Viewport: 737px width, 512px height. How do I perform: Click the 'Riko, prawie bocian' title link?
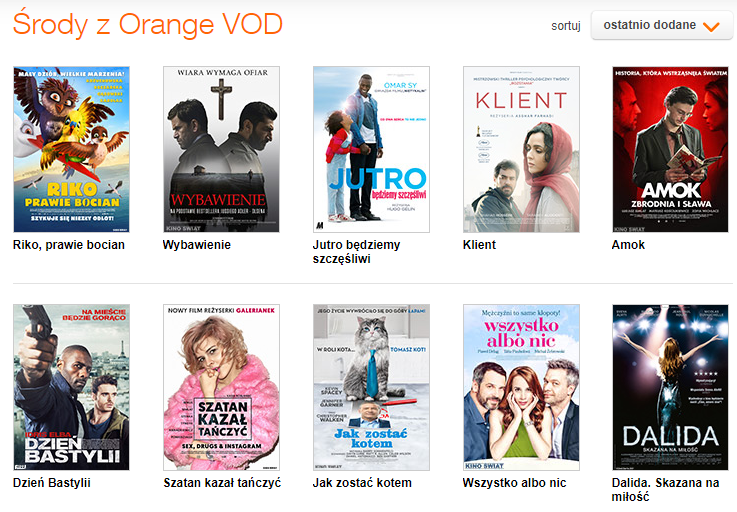[69, 245]
